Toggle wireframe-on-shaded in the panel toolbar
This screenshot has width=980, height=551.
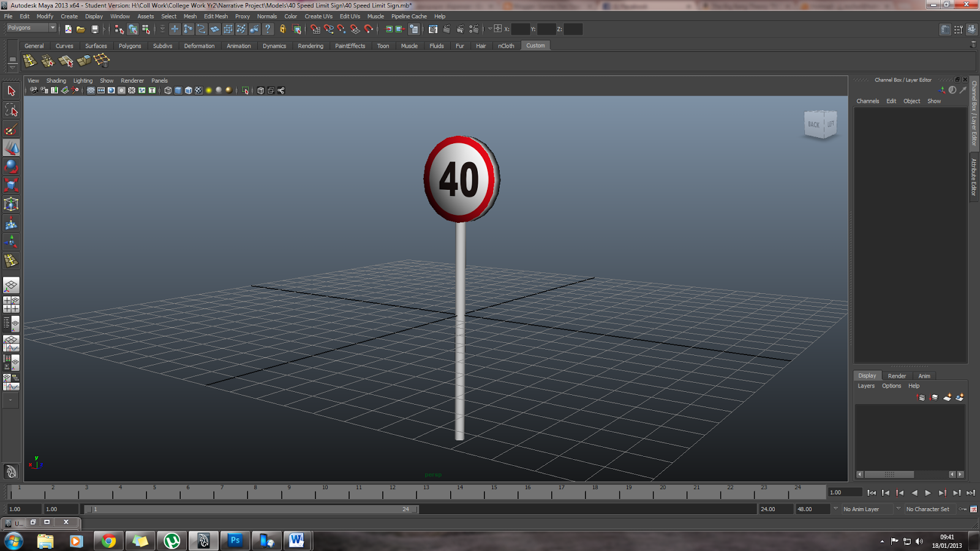tap(187, 90)
